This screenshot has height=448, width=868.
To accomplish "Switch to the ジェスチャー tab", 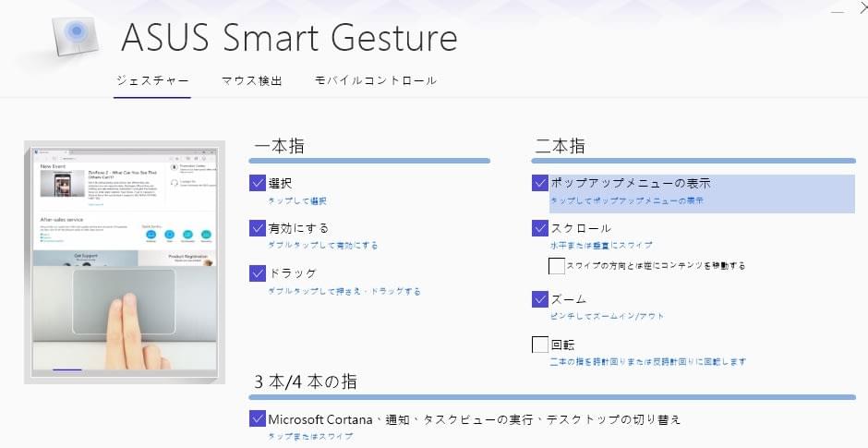I will (152, 80).
